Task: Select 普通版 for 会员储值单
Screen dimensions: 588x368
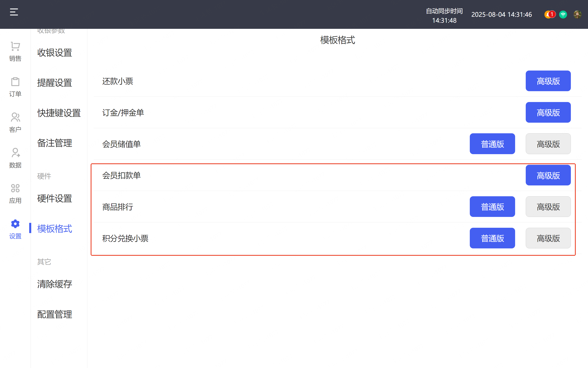Action: click(x=492, y=144)
